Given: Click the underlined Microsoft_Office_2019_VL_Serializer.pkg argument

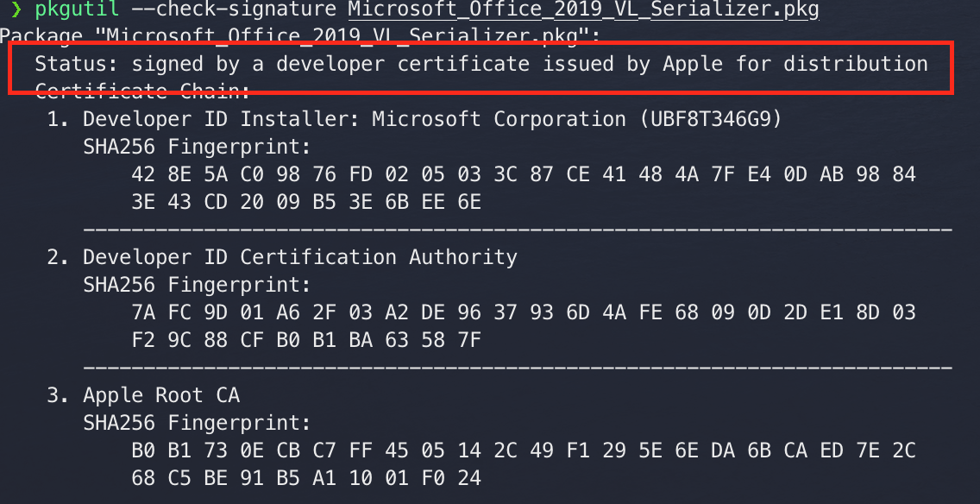Looking at the screenshot, I should coord(583,9).
